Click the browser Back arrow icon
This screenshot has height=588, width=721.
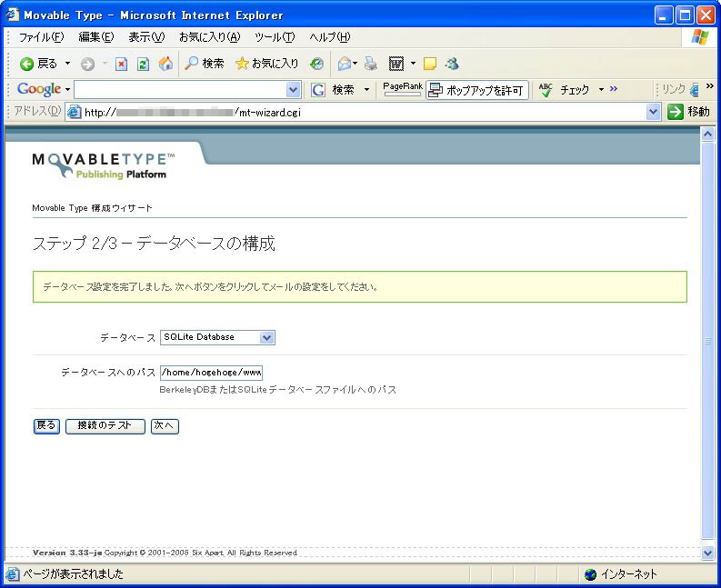(x=27, y=64)
